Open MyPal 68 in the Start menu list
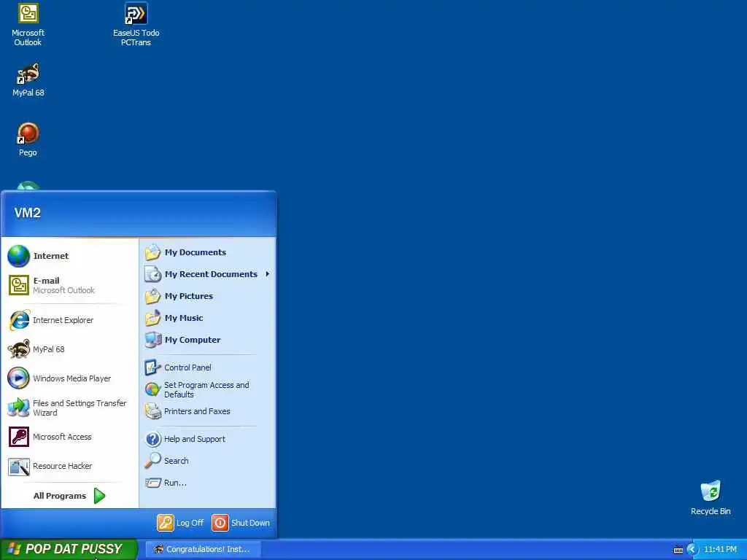Viewport: 747px width, 560px height. 69,349
